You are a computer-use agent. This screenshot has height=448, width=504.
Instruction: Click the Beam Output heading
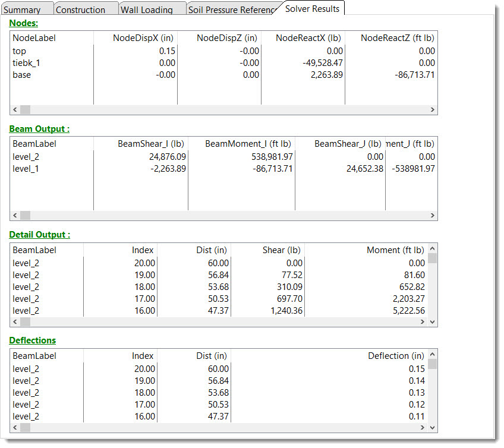39,129
